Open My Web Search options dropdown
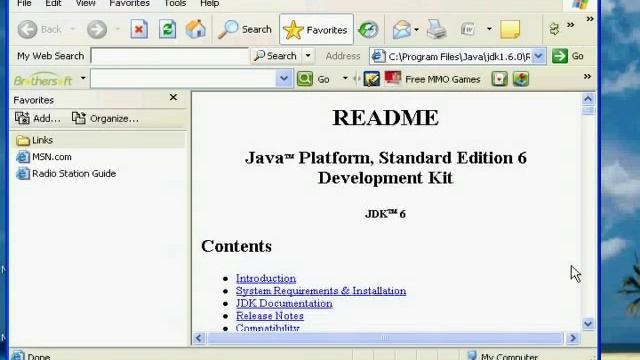This screenshot has height=360, width=640. pos(308,56)
